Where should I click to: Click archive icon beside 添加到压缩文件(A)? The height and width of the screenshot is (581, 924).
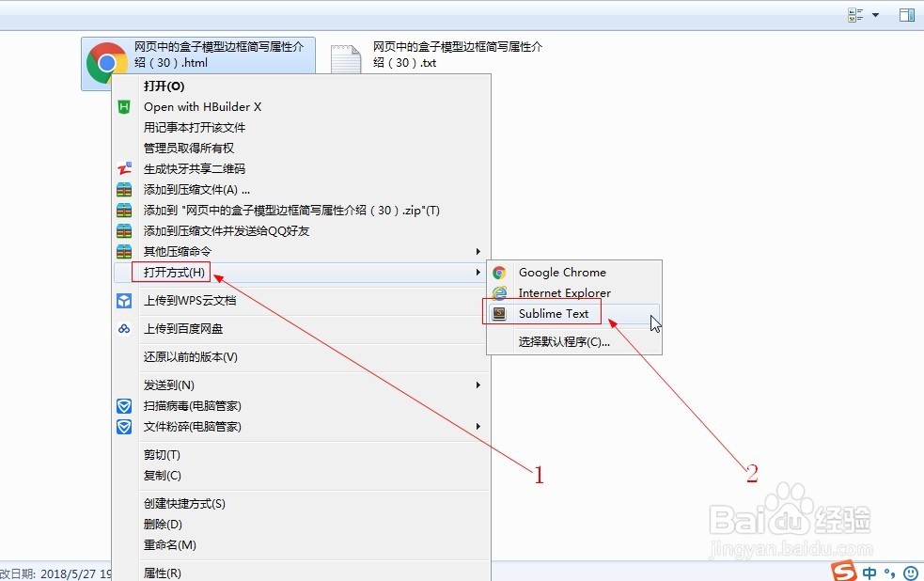click(124, 190)
